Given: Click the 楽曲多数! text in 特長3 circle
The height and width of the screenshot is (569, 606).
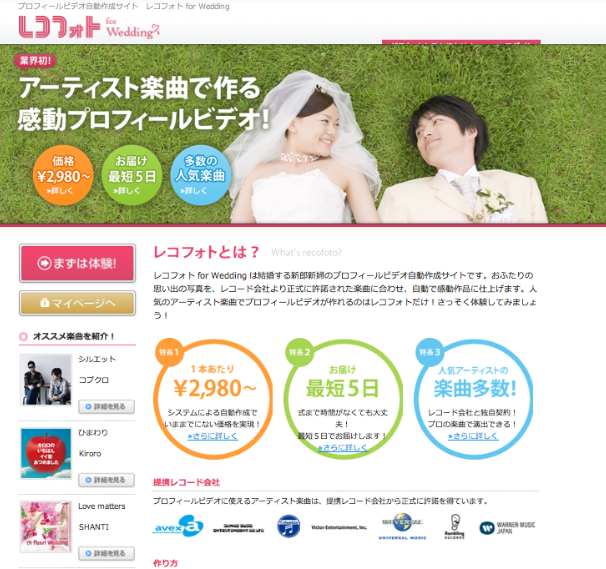Looking at the screenshot, I should [x=475, y=388].
